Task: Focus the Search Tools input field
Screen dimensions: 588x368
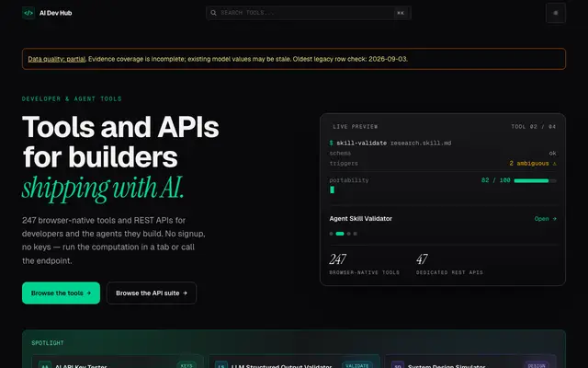Action: pyautogui.click(x=309, y=13)
